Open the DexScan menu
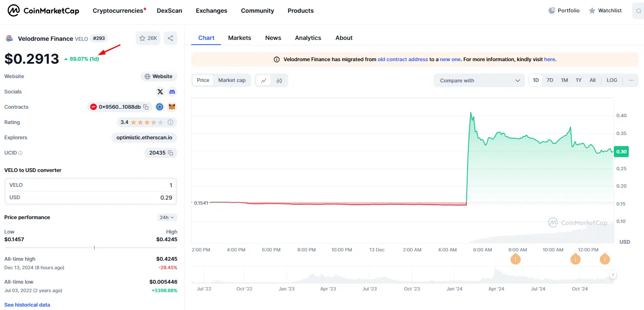 pos(170,11)
